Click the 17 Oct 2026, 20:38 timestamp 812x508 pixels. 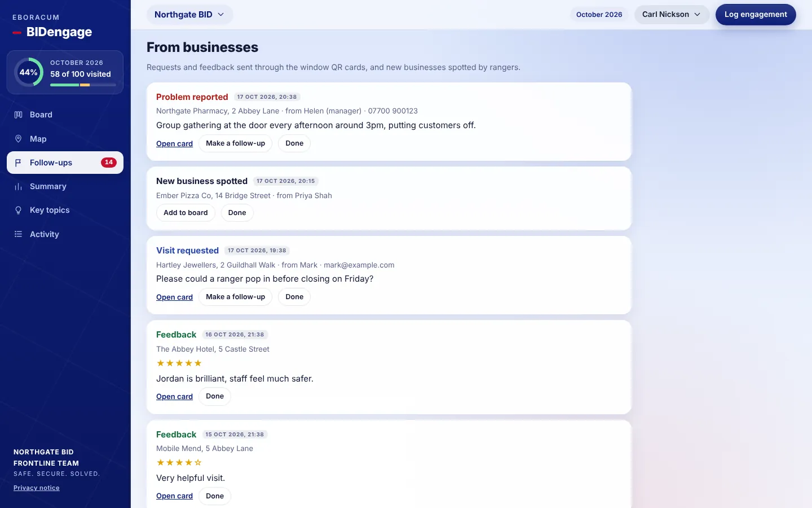pyautogui.click(x=267, y=97)
